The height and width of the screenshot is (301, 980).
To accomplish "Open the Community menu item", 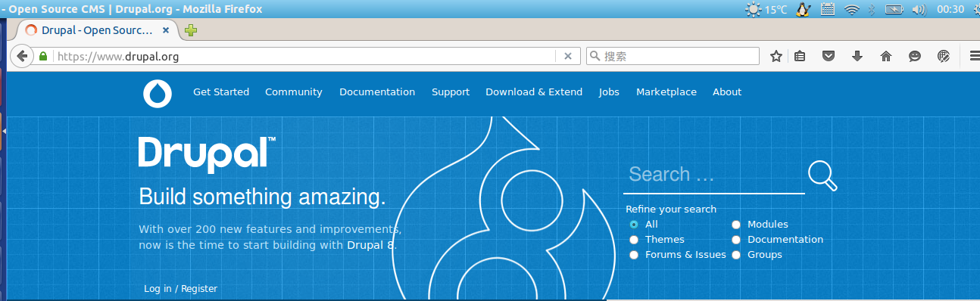I will [x=294, y=92].
